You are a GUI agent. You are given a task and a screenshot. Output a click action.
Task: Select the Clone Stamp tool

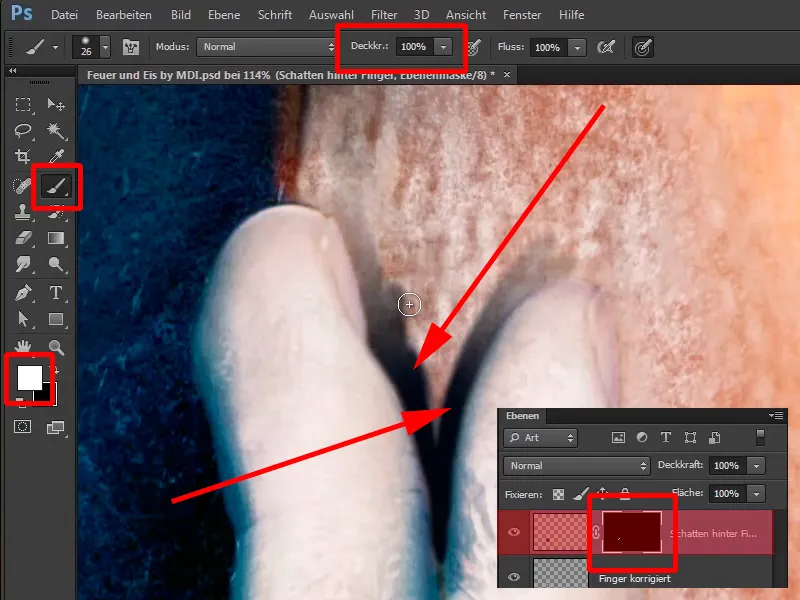(x=23, y=212)
